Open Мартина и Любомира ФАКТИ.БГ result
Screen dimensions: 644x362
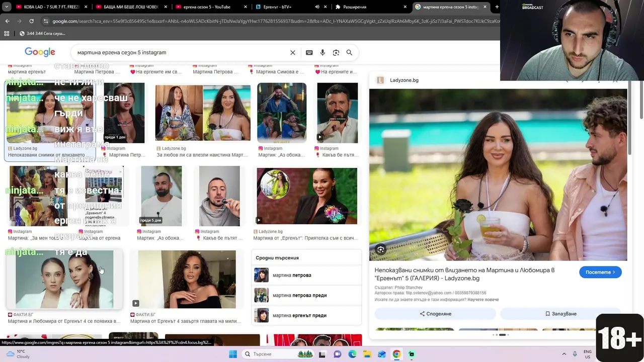(x=64, y=280)
